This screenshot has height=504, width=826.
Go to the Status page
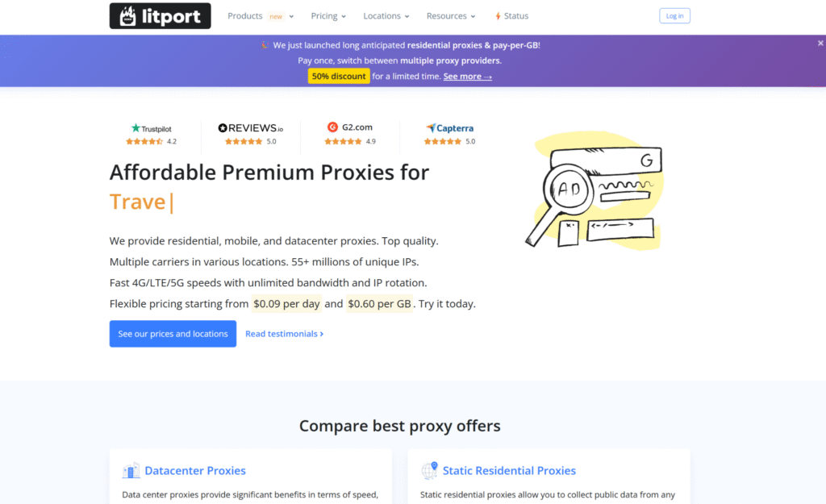point(515,16)
